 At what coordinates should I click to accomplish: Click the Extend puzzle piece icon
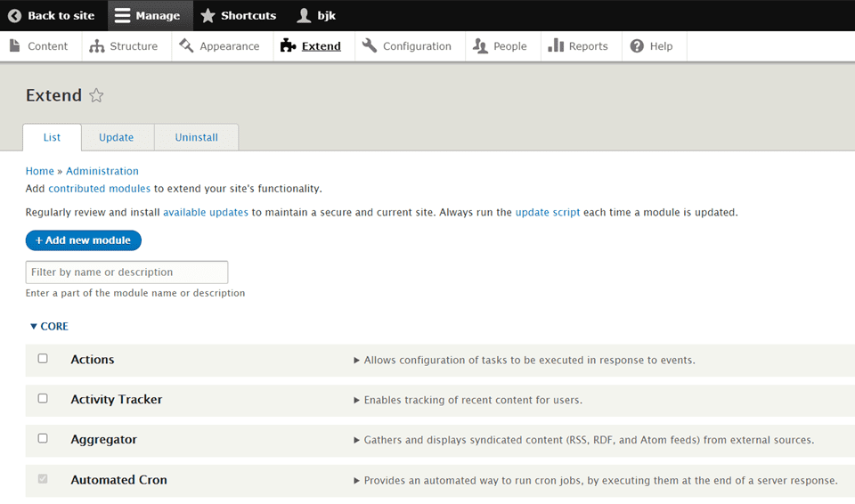[x=288, y=45]
